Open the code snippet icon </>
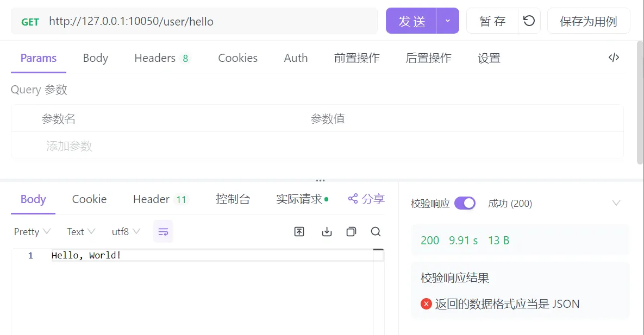644x335 pixels. click(614, 58)
